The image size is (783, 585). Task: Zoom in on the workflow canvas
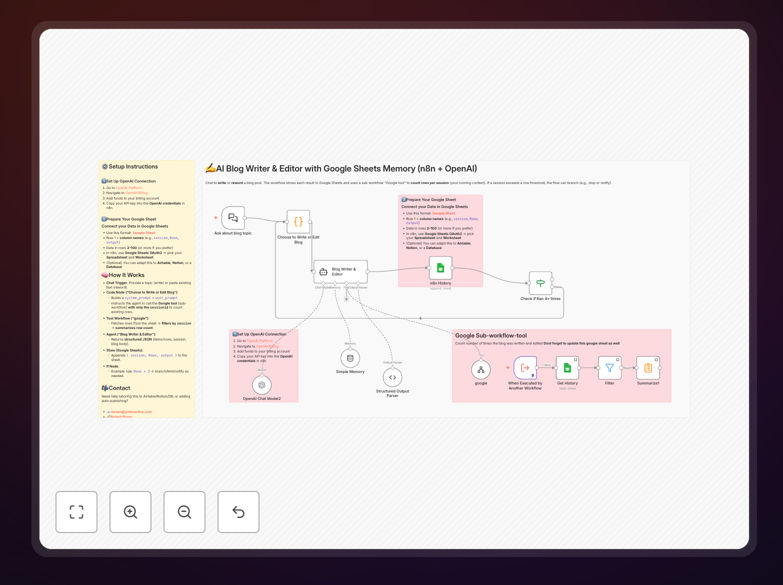click(130, 512)
